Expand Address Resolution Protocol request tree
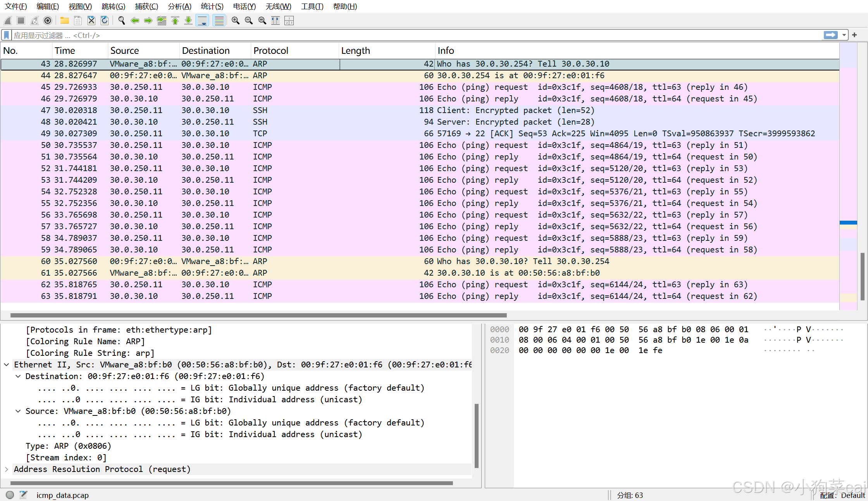Viewport: 868px width, 501px height. [7, 469]
